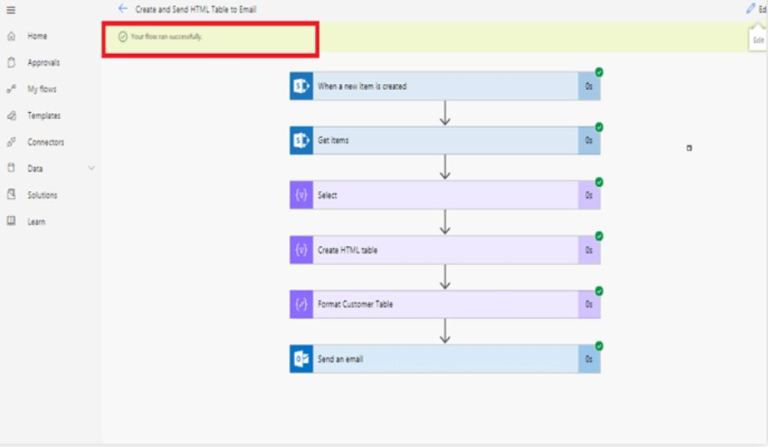Viewport: 768px width, 447px height.
Task: Click green check on Send an email
Action: (x=599, y=346)
